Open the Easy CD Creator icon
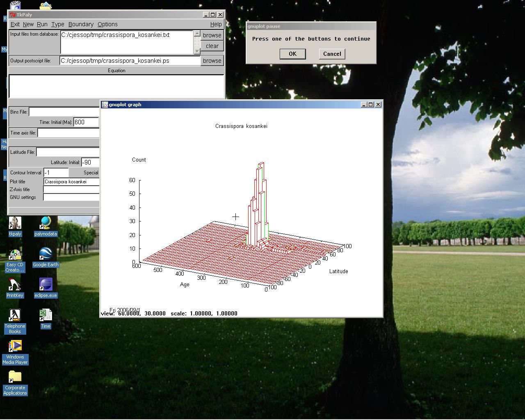This screenshot has width=525, height=420. pos(15,256)
